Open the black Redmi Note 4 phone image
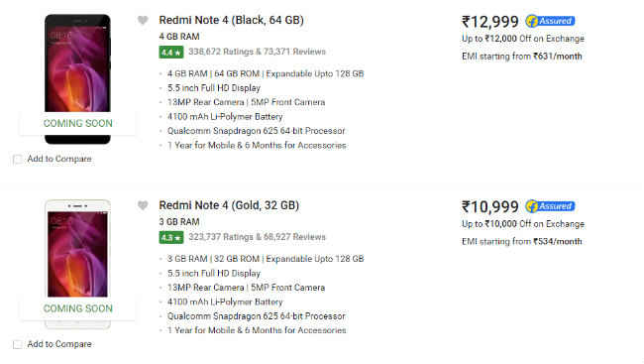Screen dimensions: 644x364 pyautogui.click(x=77, y=79)
